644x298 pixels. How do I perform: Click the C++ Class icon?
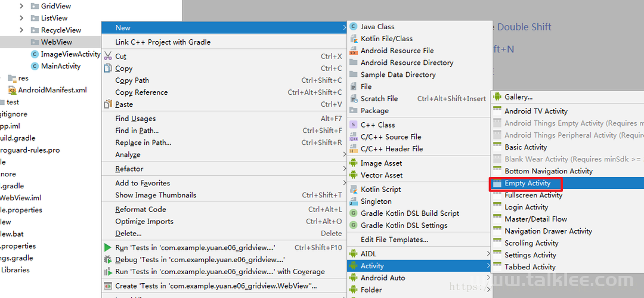pos(353,125)
